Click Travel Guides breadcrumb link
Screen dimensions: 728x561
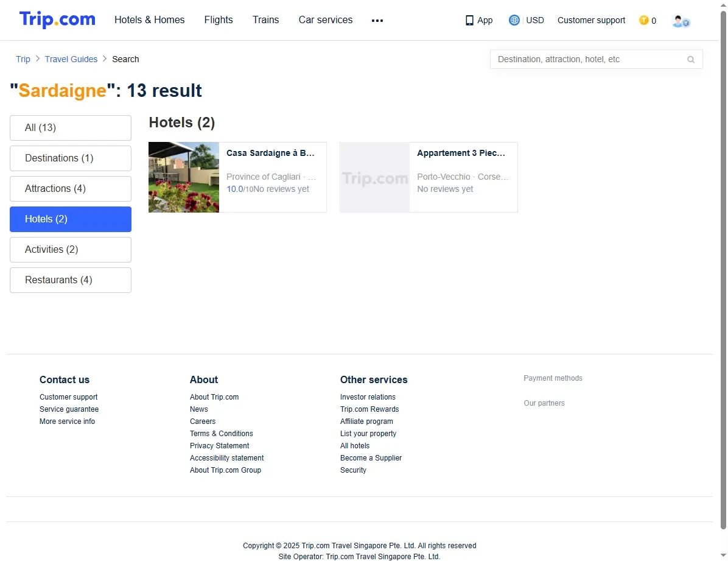click(71, 59)
